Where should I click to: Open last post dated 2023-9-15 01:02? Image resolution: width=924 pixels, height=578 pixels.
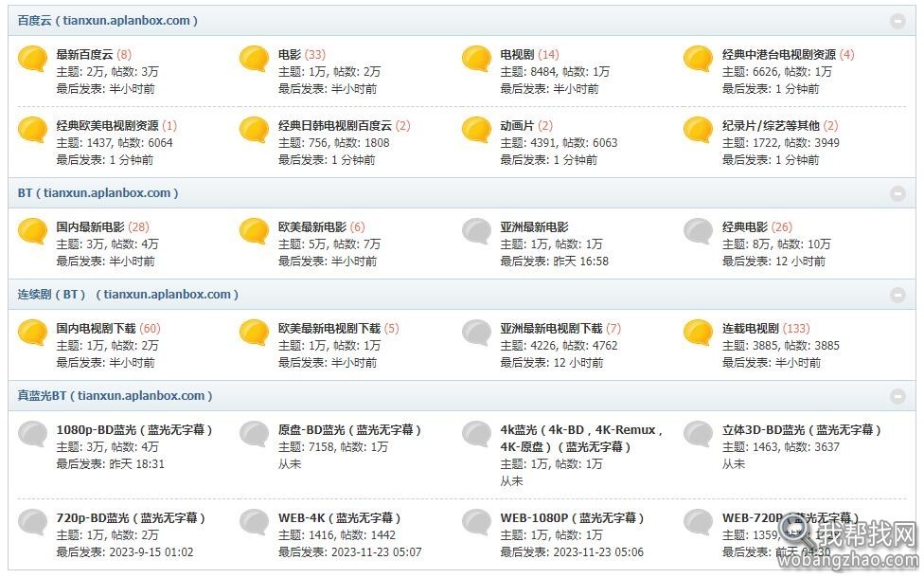click(x=151, y=552)
